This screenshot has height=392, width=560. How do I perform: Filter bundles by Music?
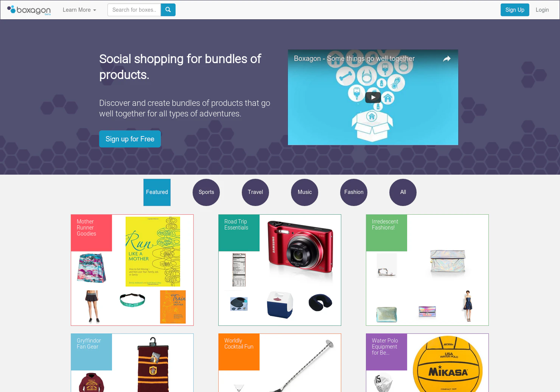(x=305, y=192)
